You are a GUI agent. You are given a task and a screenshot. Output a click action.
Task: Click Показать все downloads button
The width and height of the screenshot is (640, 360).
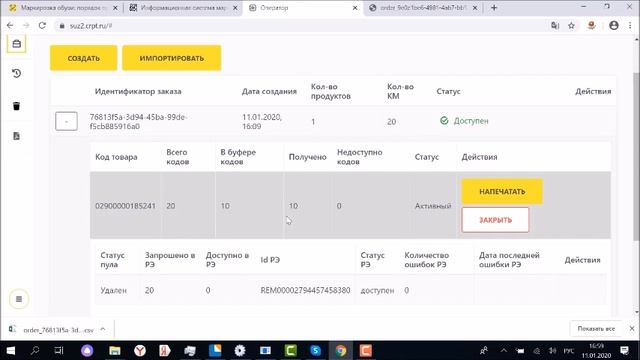coord(596,329)
